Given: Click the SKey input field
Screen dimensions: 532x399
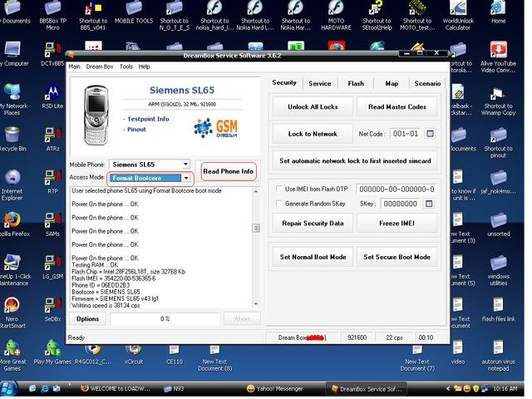Looking at the screenshot, I should click(x=401, y=204).
